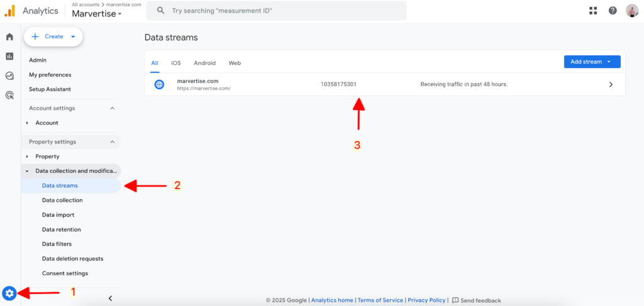Open Setup Assistant

(x=50, y=89)
